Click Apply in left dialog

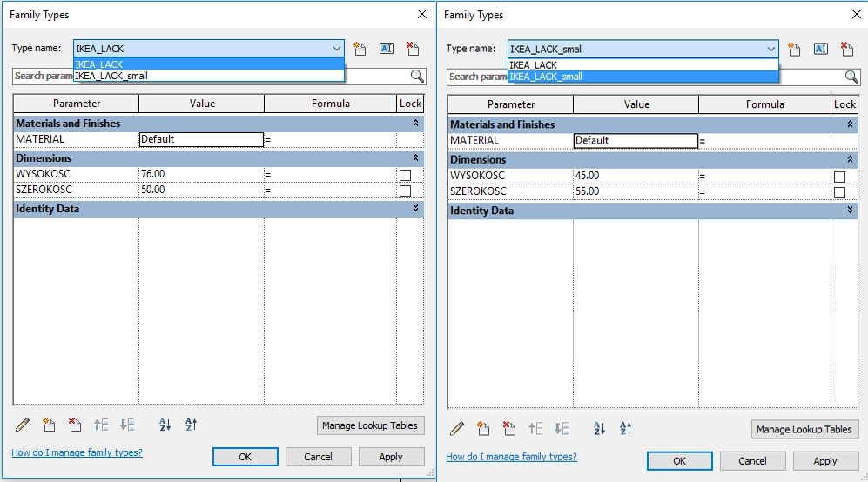[392, 457]
